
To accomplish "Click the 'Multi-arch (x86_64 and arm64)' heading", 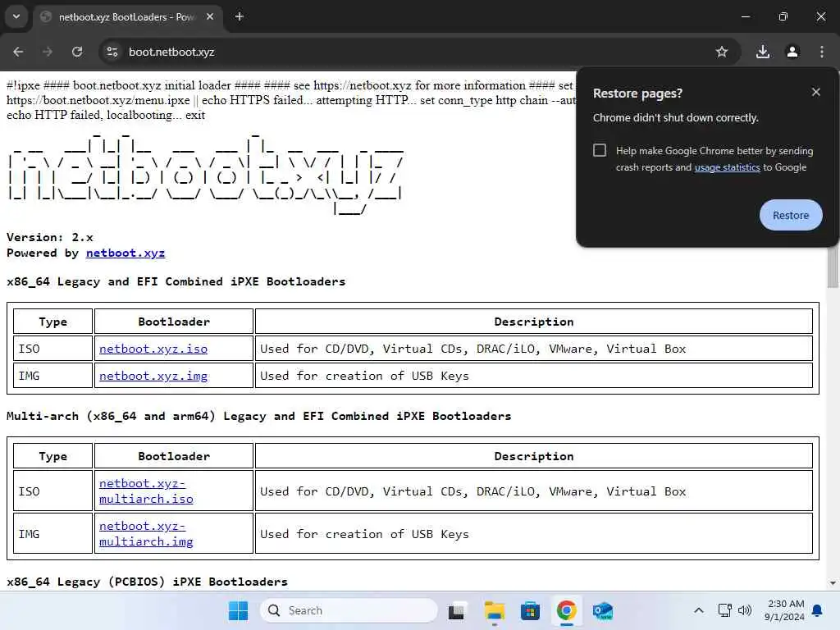I will pyautogui.click(x=258, y=416).
